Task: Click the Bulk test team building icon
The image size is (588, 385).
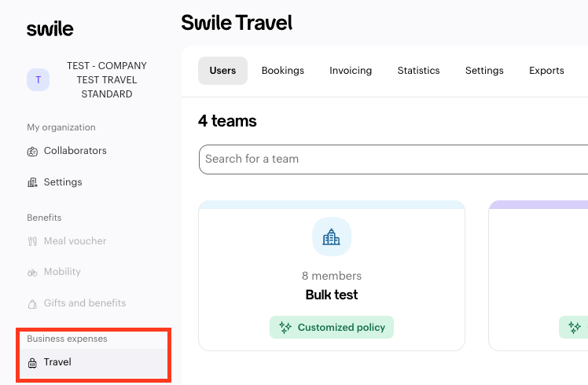Action: [332, 236]
